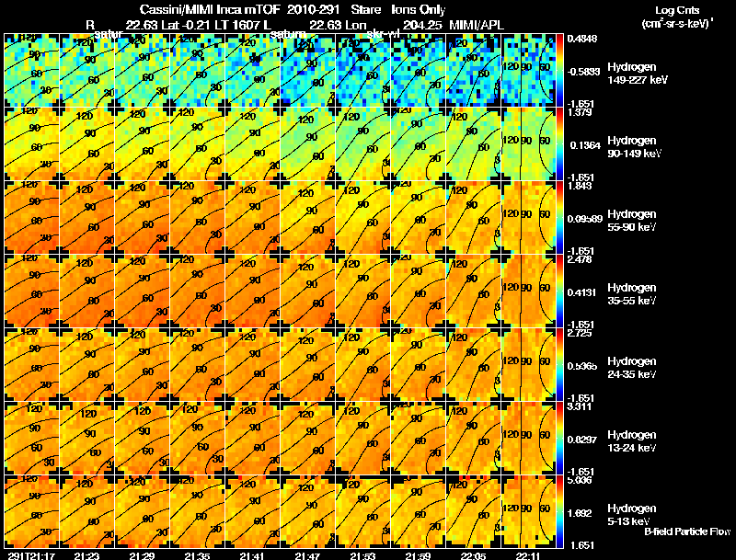Click the 21:35 time axis label
Viewport: 736px width, 560px height.
[x=197, y=556]
